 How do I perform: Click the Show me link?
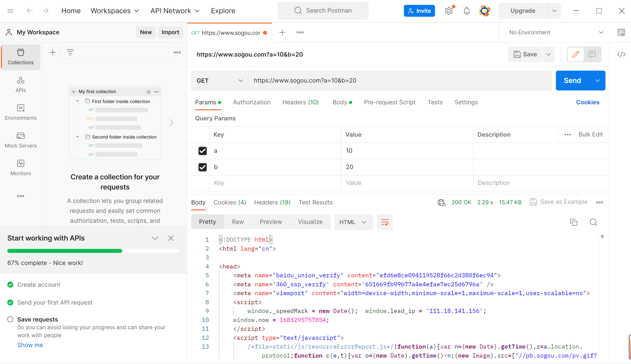pos(30,345)
